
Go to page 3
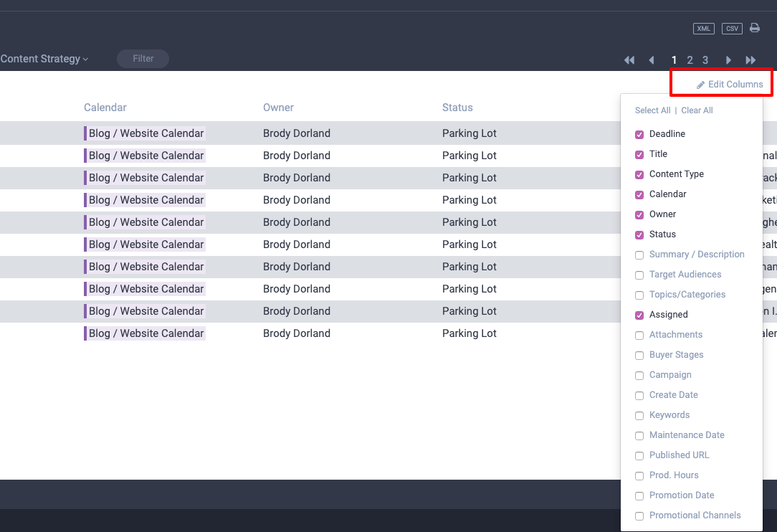705,60
